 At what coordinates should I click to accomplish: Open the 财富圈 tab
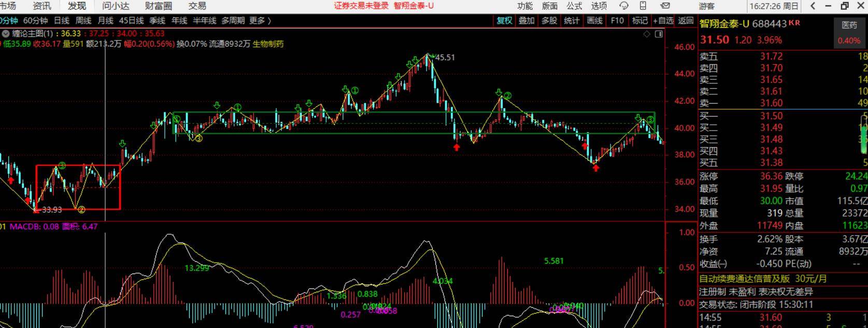pos(159,6)
